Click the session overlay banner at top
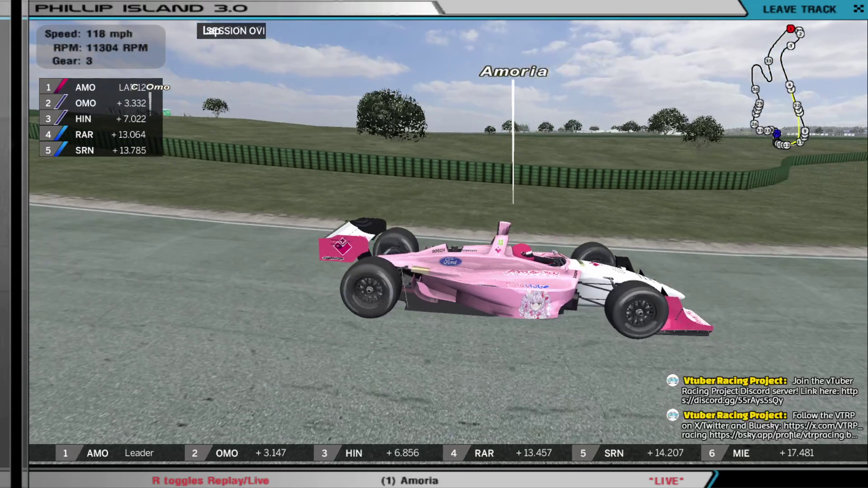This screenshot has height=488, width=868. pyautogui.click(x=231, y=31)
